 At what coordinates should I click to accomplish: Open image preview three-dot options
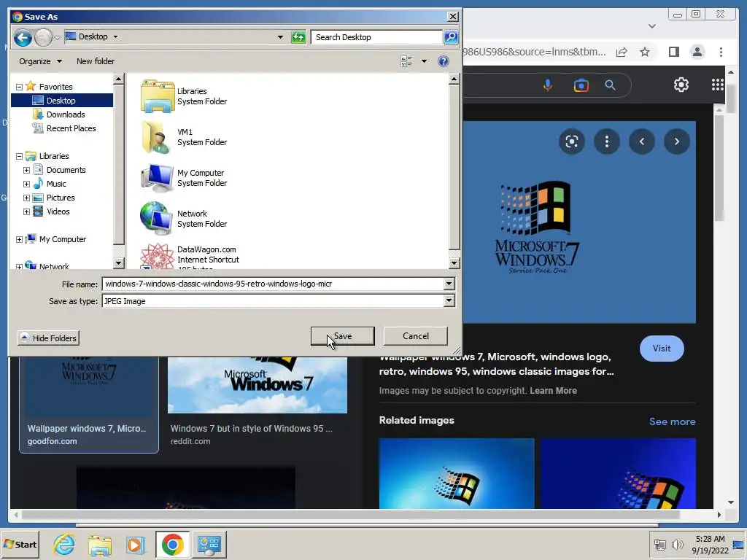[x=606, y=141]
